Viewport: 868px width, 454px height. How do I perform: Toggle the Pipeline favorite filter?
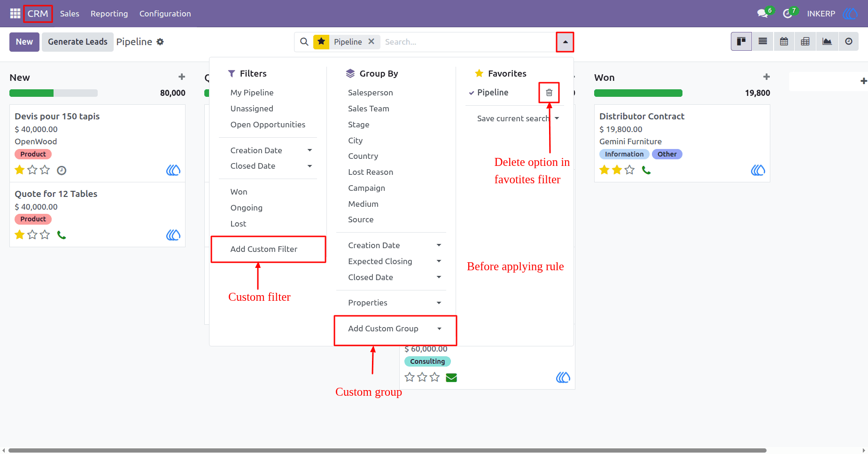[x=493, y=93]
